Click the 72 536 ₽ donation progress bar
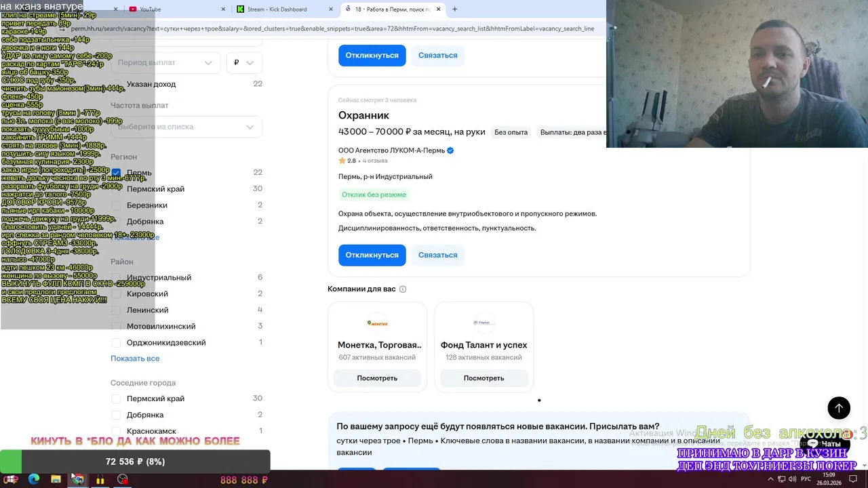 pyautogui.click(x=135, y=462)
